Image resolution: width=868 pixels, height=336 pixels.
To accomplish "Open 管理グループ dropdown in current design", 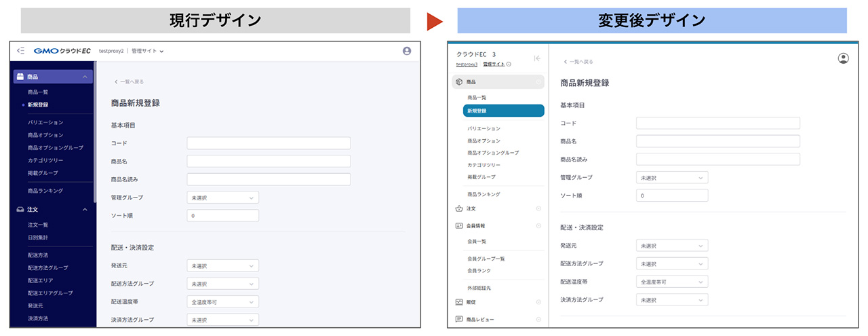I will (x=223, y=198).
